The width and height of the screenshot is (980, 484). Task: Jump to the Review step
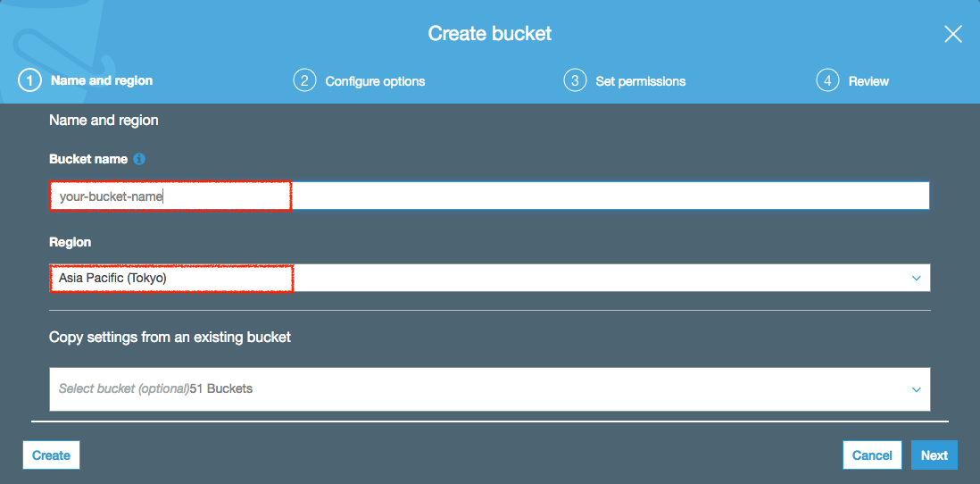point(868,81)
